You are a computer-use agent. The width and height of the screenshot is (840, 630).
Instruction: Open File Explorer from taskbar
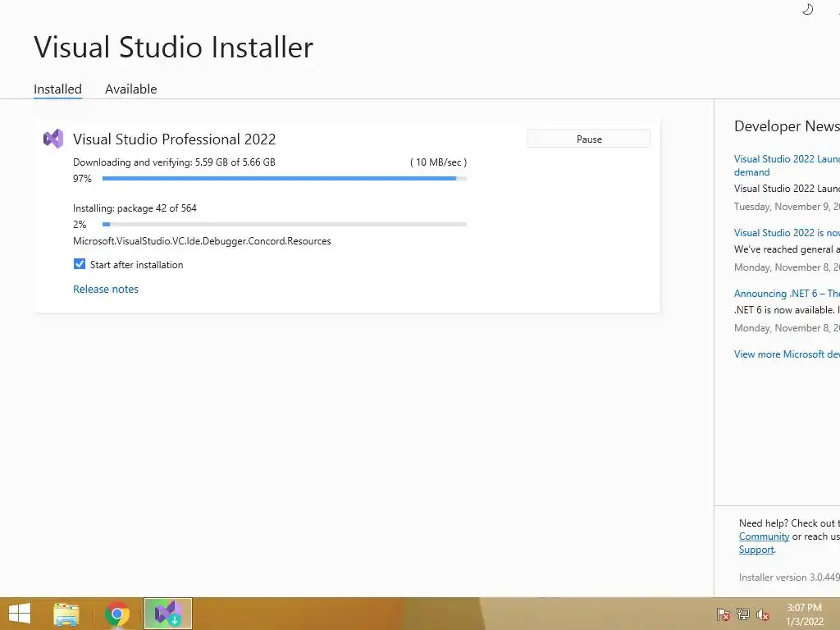pyautogui.click(x=66, y=614)
